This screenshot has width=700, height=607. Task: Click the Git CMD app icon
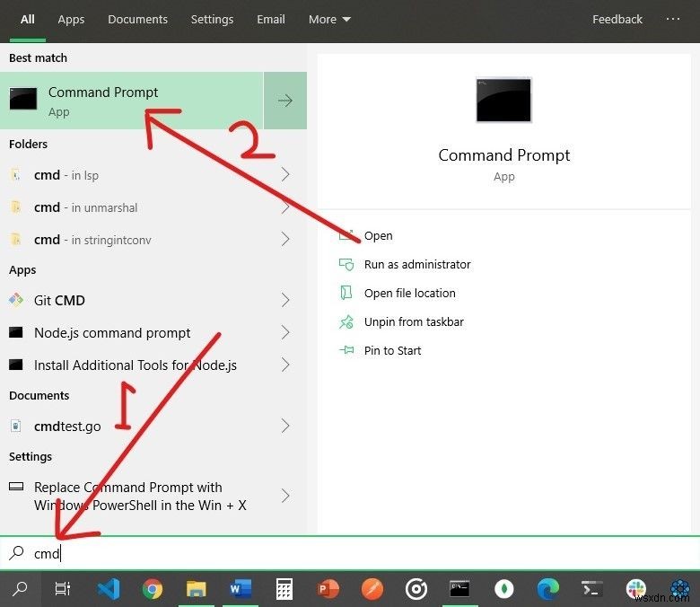[16, 300]
